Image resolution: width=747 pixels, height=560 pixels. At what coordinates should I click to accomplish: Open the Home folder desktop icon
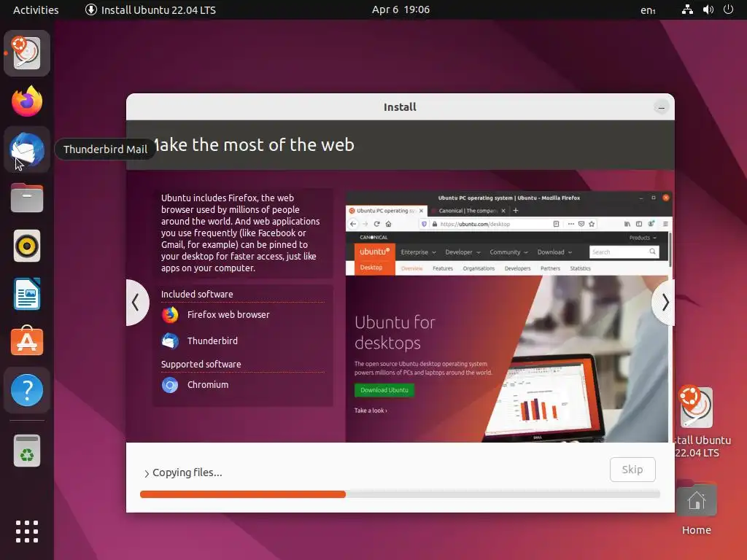coord(697,508)
